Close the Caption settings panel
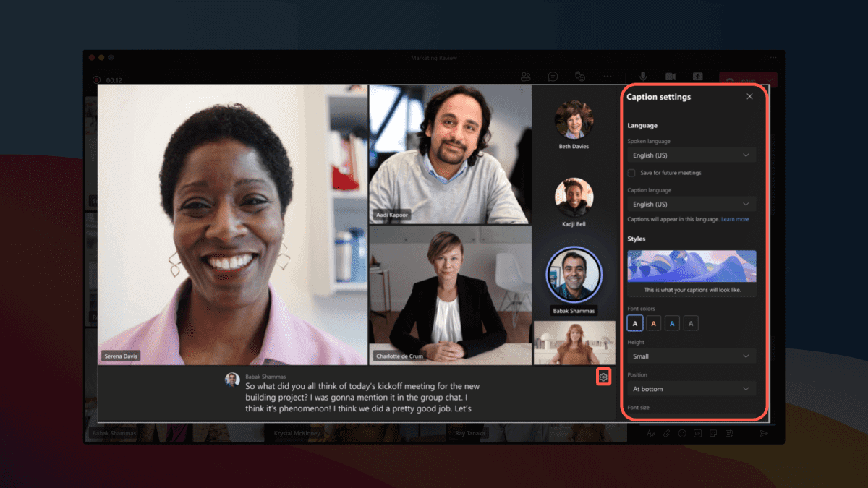The width and height of the screenshot is (868, 488). [x=749, y=97]
